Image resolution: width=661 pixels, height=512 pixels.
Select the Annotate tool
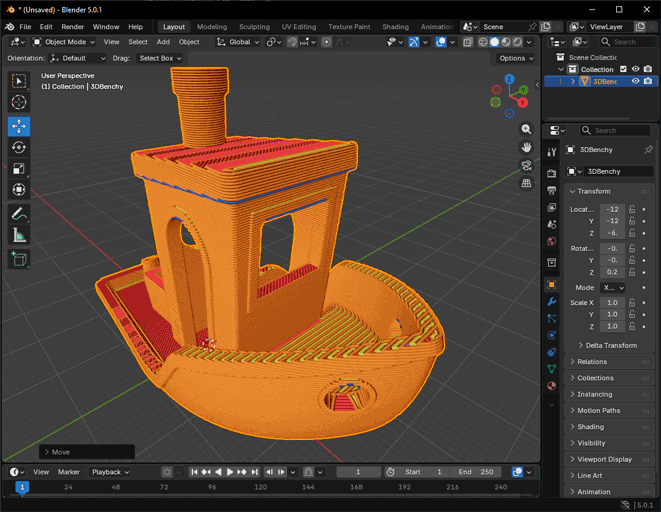(19, 214)
